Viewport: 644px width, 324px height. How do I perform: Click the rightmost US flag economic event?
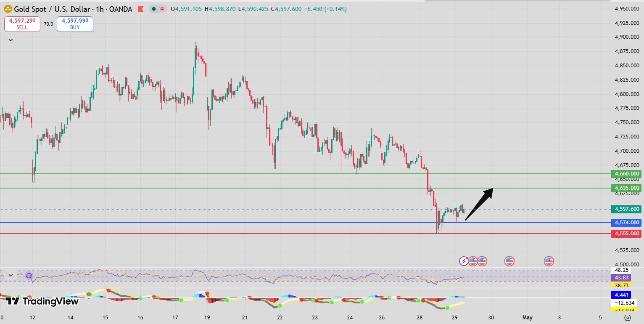coord(549,261)
